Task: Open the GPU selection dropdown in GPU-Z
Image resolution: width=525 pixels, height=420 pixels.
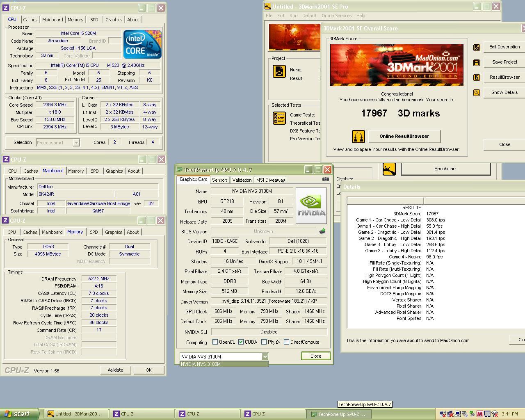Action: (265, 357)
